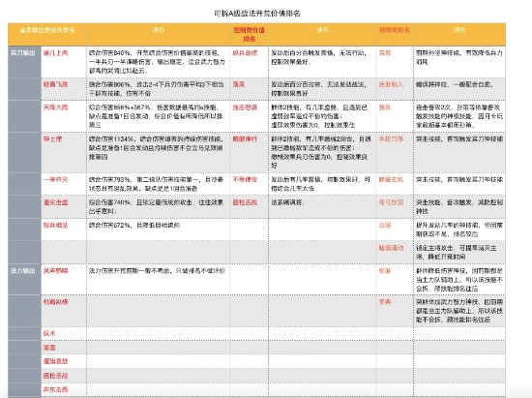The height and width of the screenshot is (398, 532).
Task: Select the 暗潮涌动 special skill cell
Action: point(395,252)
